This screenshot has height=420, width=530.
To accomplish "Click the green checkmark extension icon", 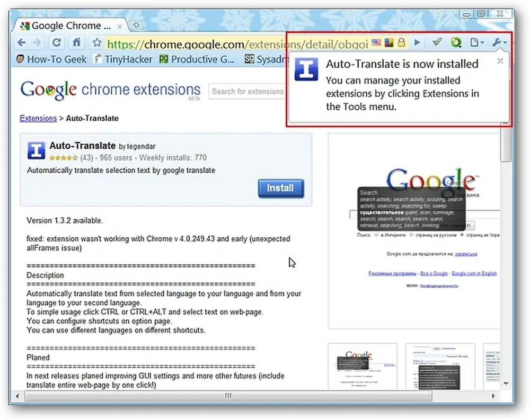I will 437,42.
